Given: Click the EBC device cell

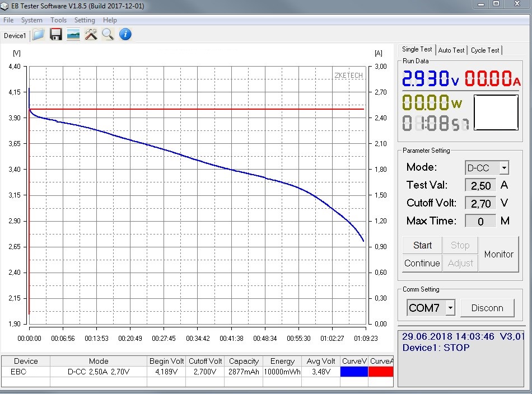Looking at the screenshot, I should [26, 372].
